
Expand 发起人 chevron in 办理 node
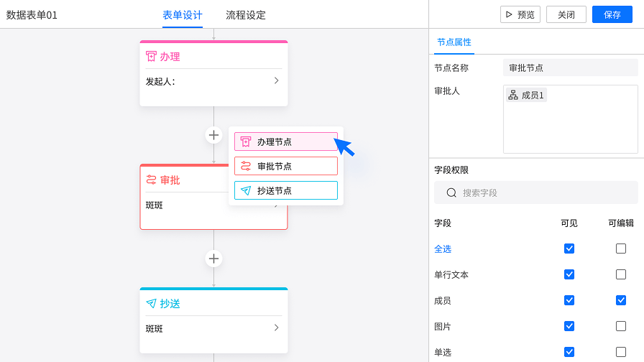[x=277, y=80]
